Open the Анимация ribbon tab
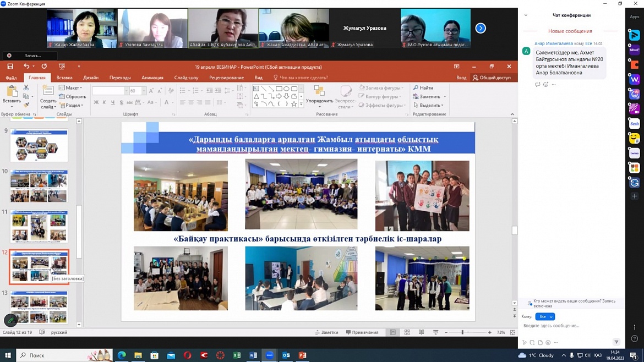 tap(152, 78)
